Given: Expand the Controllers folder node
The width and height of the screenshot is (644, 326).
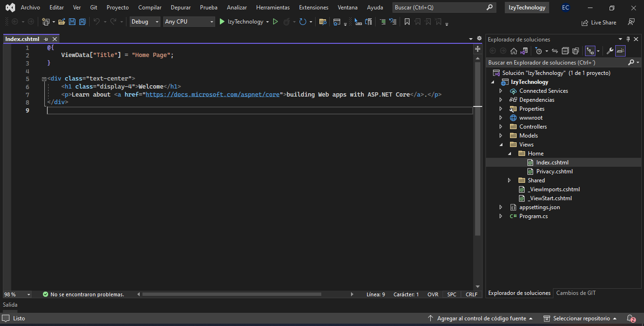Looking at the screenshot, I should (x=501, y=127).
